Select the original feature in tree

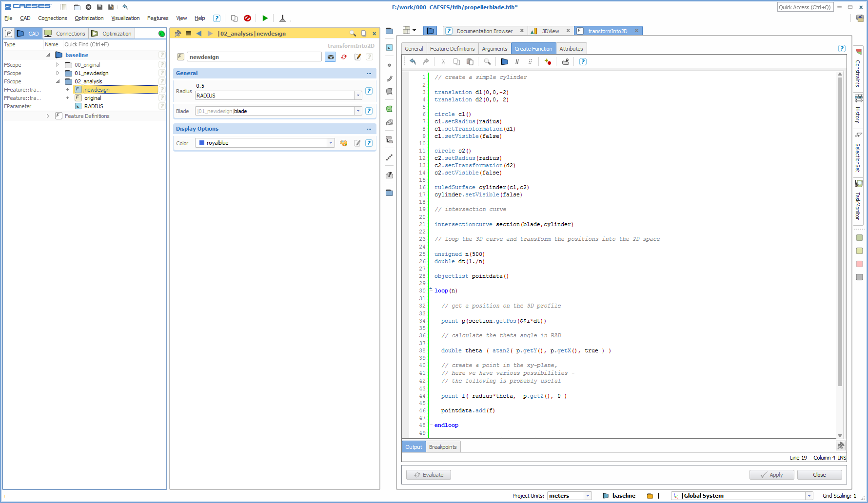tap(93, 98)
